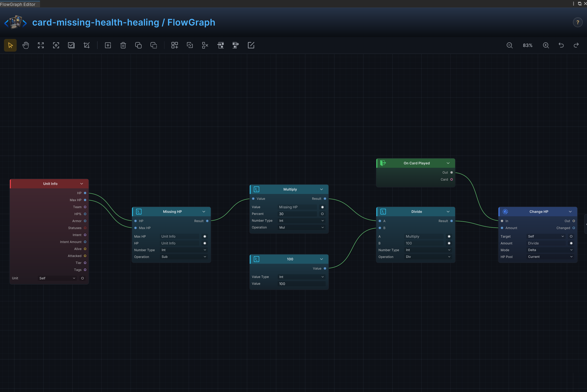This screenshot has height=392, width=587.
Task: Click the On Card Played event icon
Action: 383,163
